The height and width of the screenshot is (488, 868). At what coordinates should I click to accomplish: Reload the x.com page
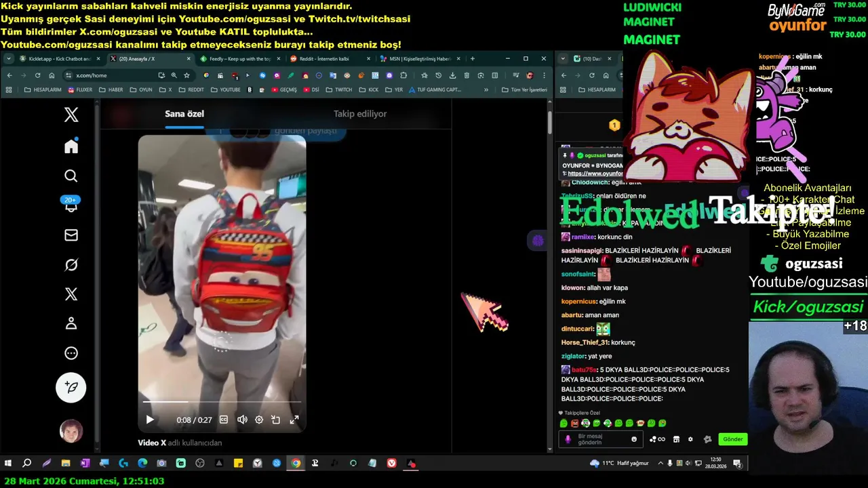point(37,75)
